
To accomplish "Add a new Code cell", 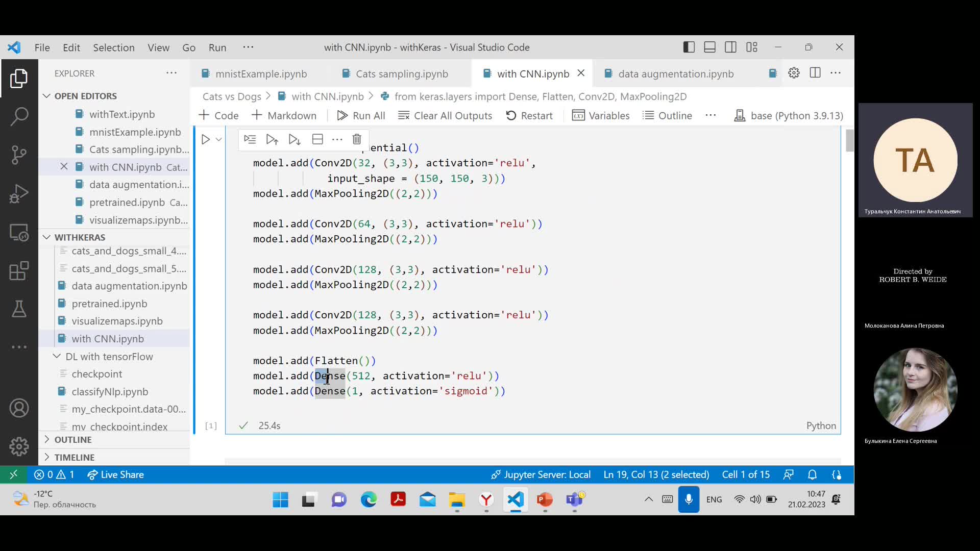I will coord(218,115).
